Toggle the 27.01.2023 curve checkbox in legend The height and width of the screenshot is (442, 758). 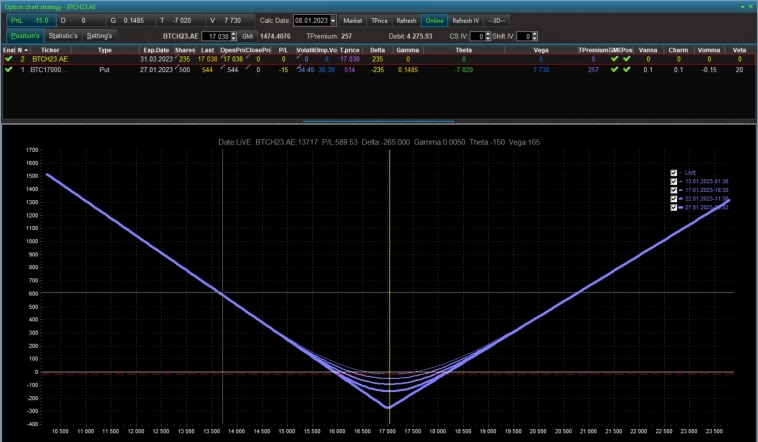tap(673, 207)
